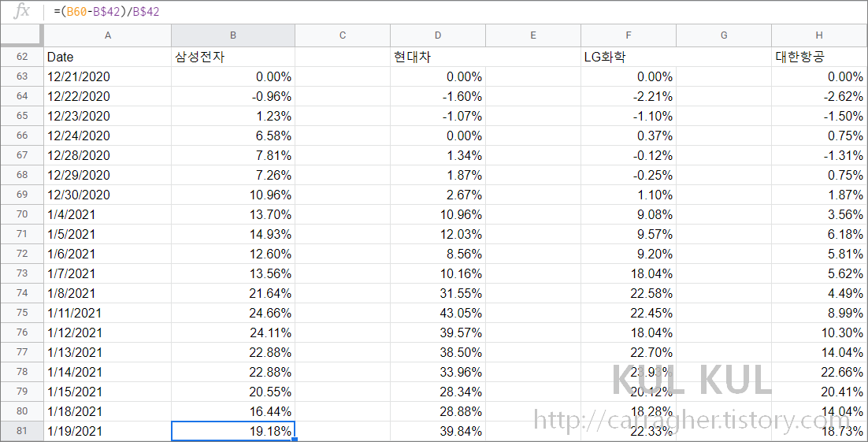Click the cell with 39.84%
Screen dimensions: 868x442
[438, 431]
